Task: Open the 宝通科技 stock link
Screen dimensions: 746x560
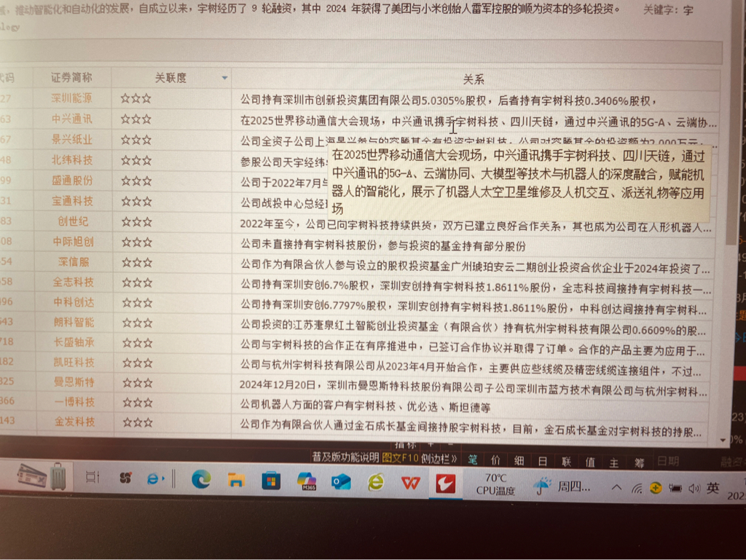Action: [x=72, y=200]
